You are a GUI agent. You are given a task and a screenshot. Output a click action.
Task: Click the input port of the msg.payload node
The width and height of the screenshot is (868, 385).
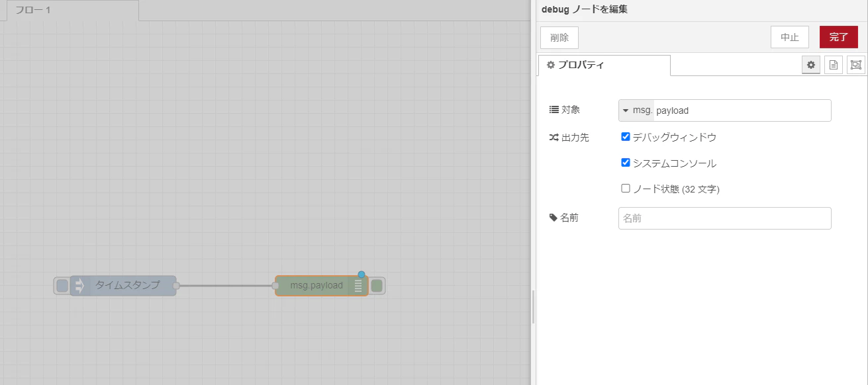tap(275, 286)
